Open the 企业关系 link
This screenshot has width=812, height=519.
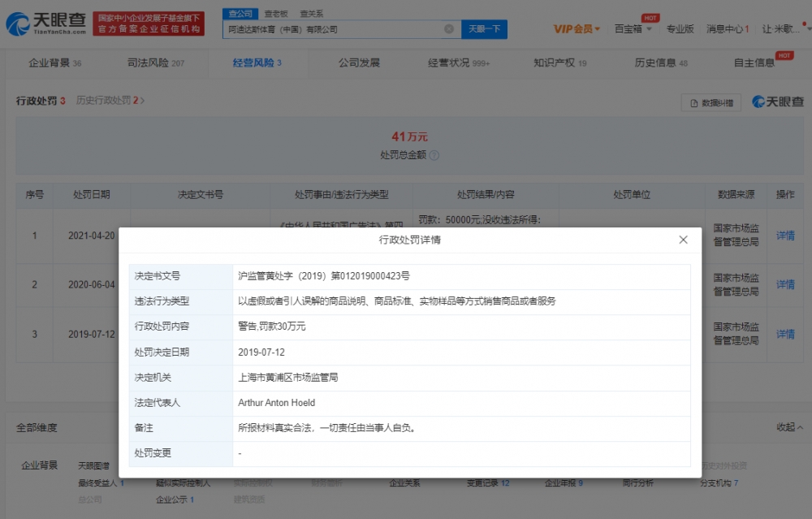[404, 482]
